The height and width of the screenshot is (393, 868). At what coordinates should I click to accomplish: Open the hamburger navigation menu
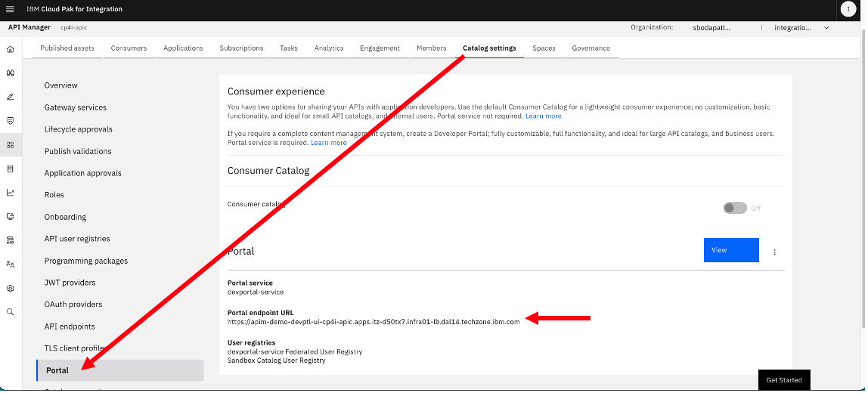click(x=10, y=9)
